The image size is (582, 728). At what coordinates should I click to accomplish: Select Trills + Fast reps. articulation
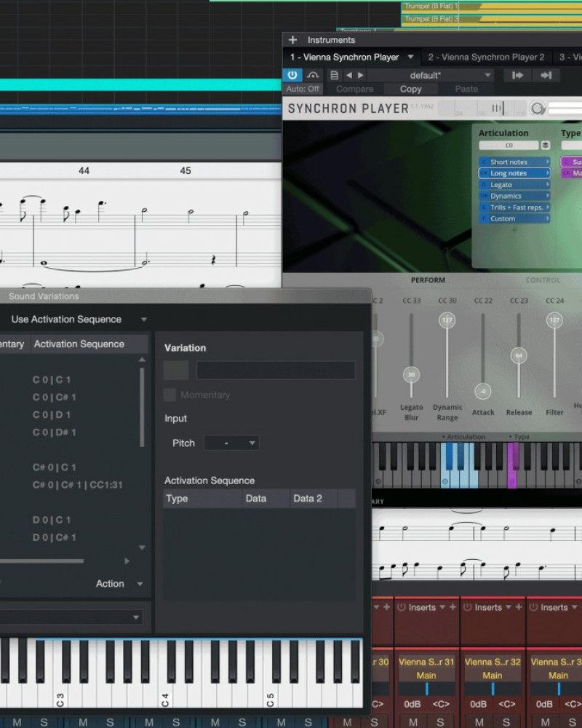(514, 207)
